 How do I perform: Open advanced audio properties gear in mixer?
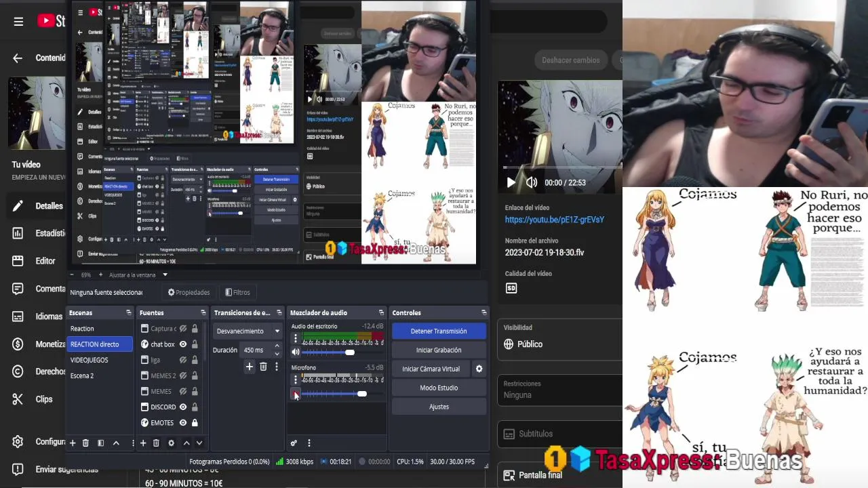pyautogui.click(x=294, y=443)
